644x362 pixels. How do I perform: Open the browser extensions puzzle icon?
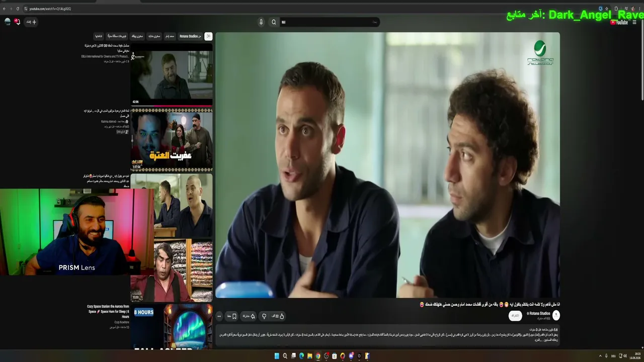pyautogui.click(x=616, y=9)
